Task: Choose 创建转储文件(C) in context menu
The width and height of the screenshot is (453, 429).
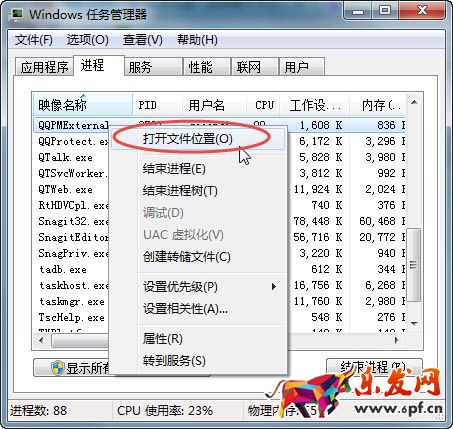Action: [198, 257]
